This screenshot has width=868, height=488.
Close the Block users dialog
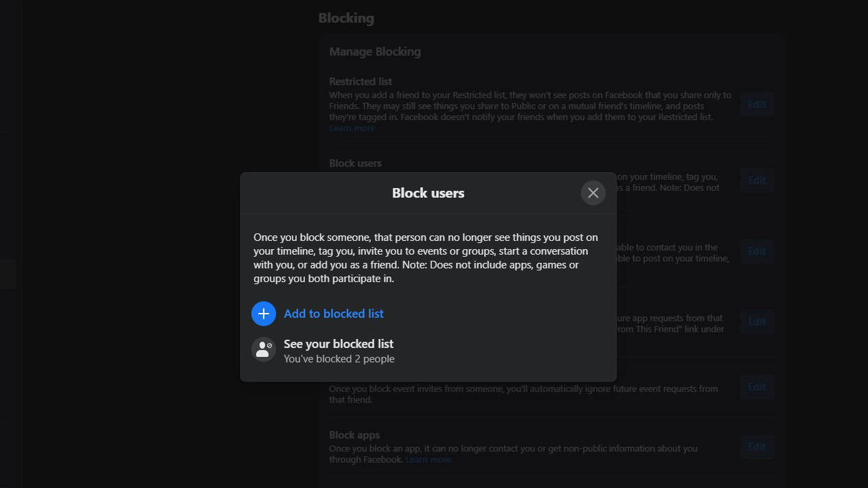click(x=593, y=193)
